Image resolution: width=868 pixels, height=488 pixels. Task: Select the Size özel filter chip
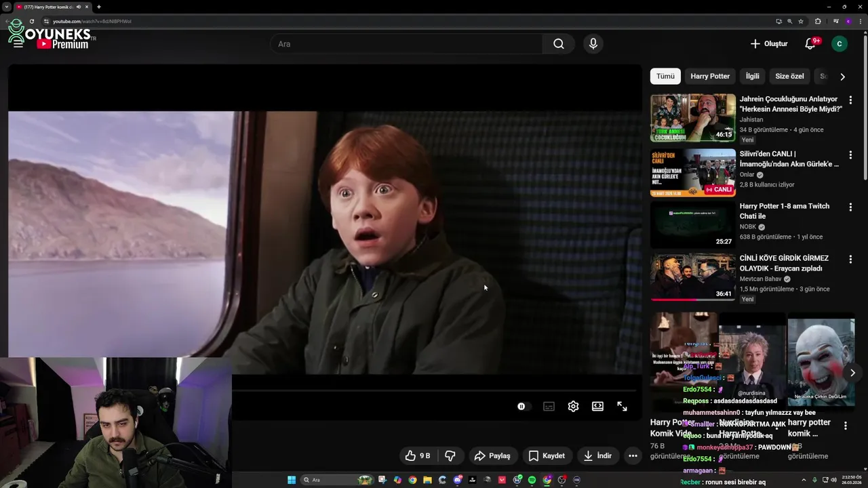point(789,77)
